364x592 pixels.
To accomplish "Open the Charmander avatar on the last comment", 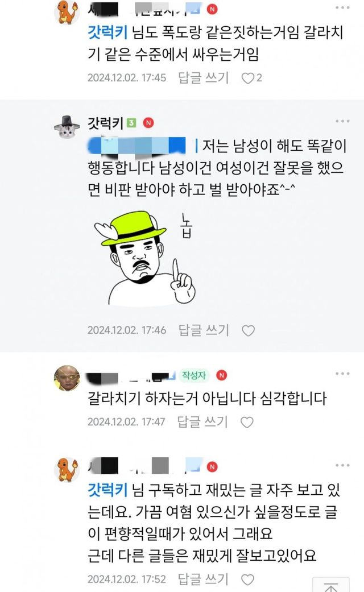I will pos(67,470).
